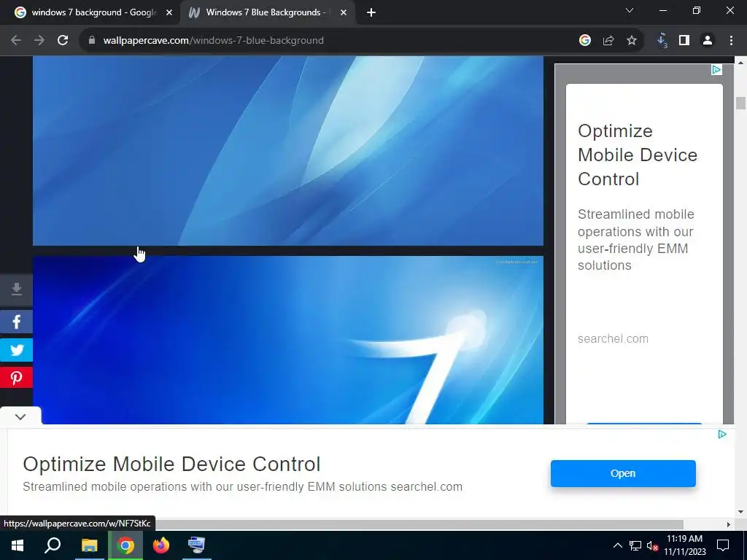747x560 pixels.
Task: Share this page via share icon
Action: (608, 41)
